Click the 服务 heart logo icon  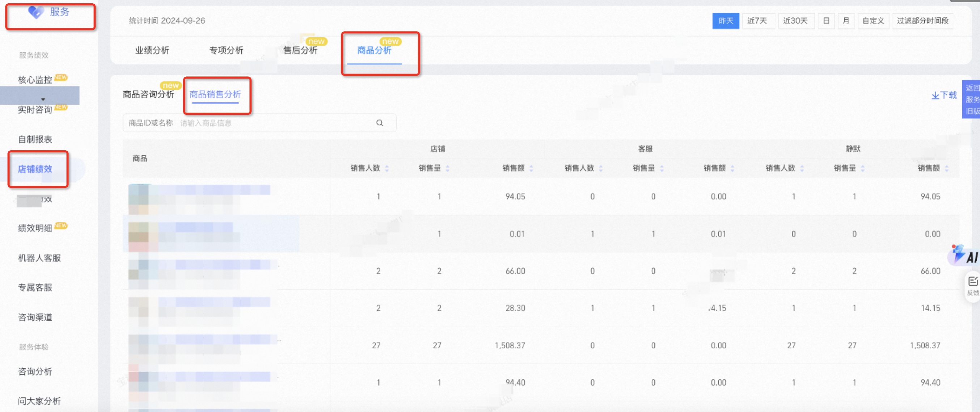click(36, 12)
